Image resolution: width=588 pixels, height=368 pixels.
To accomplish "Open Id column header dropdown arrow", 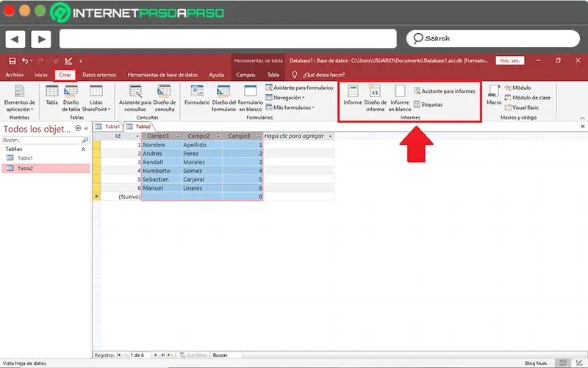I will (x=137, y=136).
